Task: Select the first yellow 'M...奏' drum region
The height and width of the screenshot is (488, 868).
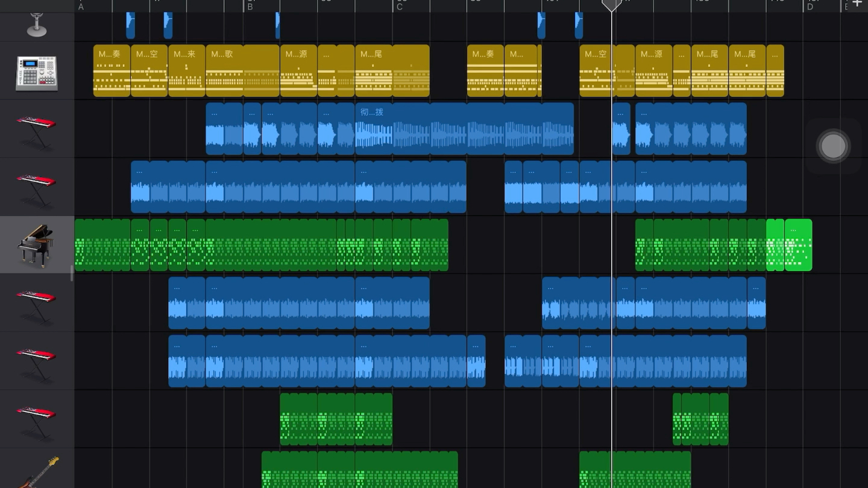Action: (112, 70)
